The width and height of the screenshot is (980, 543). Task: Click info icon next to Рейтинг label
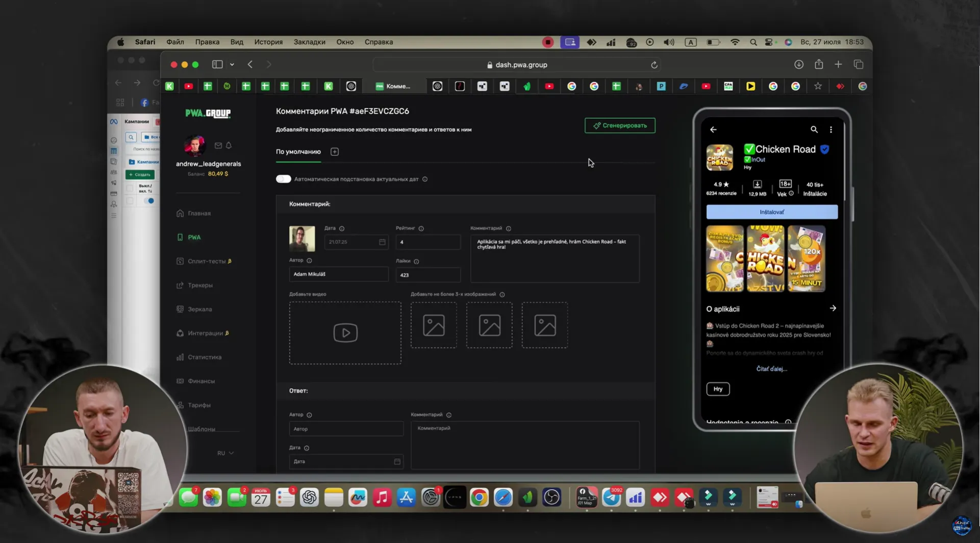(421, 228)
